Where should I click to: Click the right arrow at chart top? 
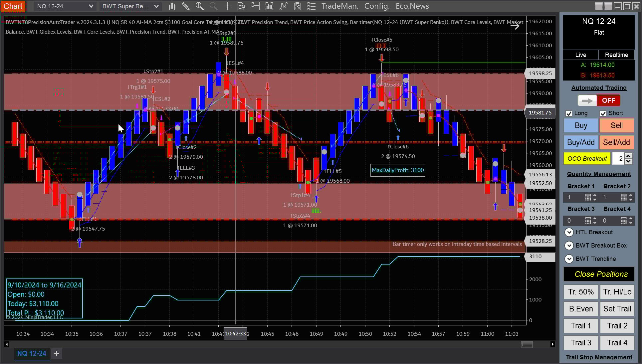(515, 26)
